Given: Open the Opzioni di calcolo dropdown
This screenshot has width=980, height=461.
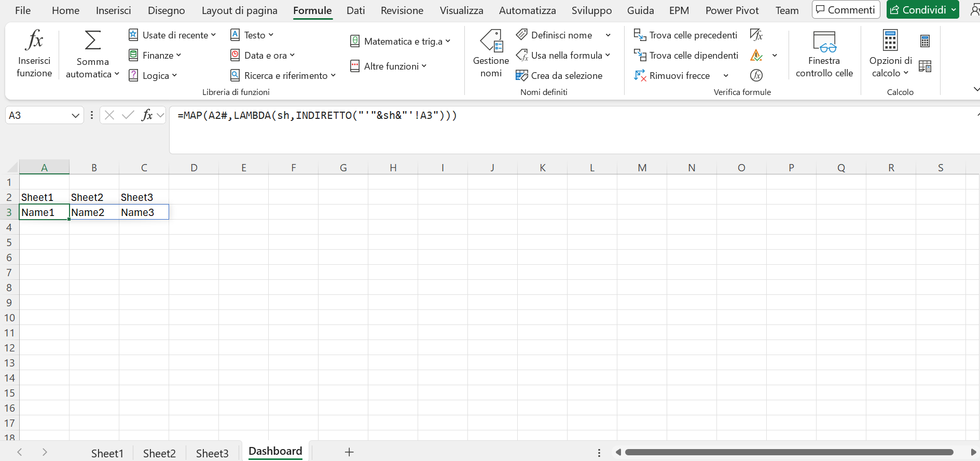Looking at the screenshot, I should tap(890, 53).
